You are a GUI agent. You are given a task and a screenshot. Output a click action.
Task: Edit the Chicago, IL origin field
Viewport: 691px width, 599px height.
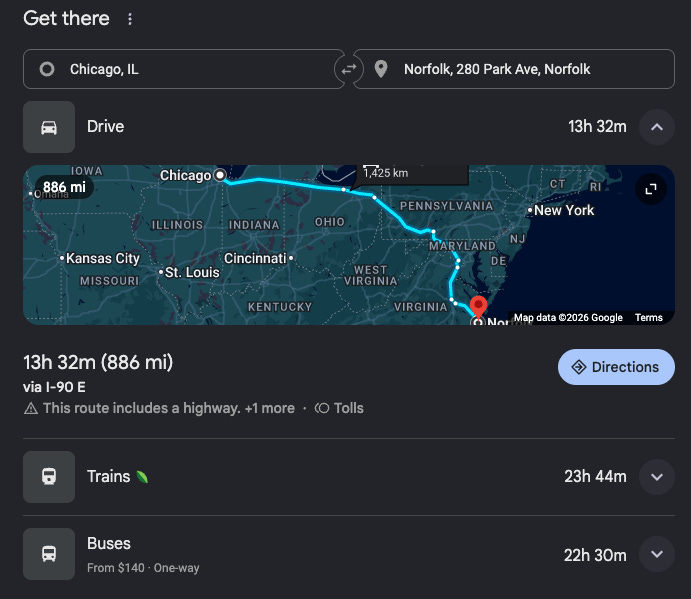[184, 69]
